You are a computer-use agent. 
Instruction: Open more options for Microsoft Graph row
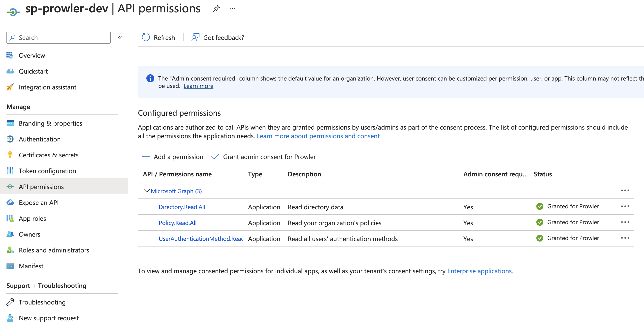click(x=625, y=191)
